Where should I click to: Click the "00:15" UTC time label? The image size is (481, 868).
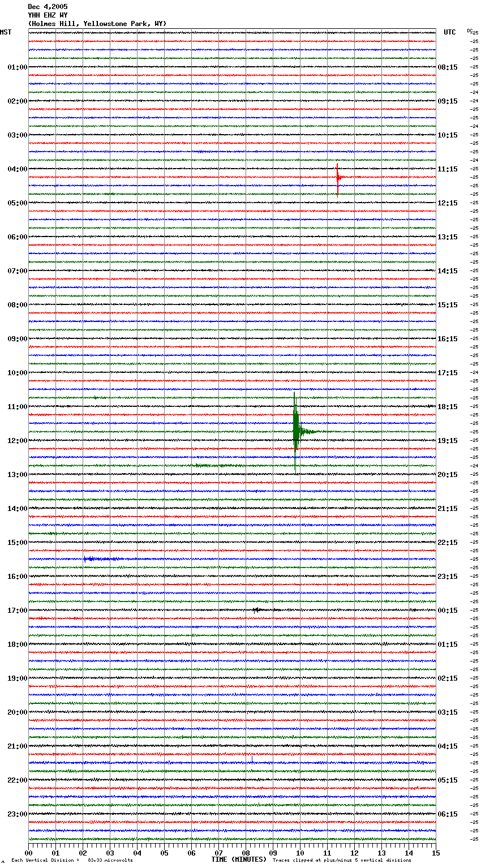click(x=448, y=611)
